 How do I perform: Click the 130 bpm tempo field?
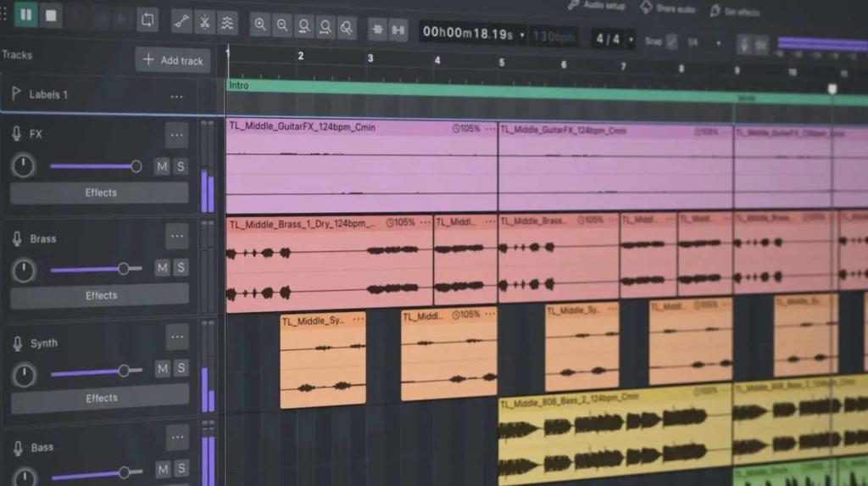coord(554,37)
